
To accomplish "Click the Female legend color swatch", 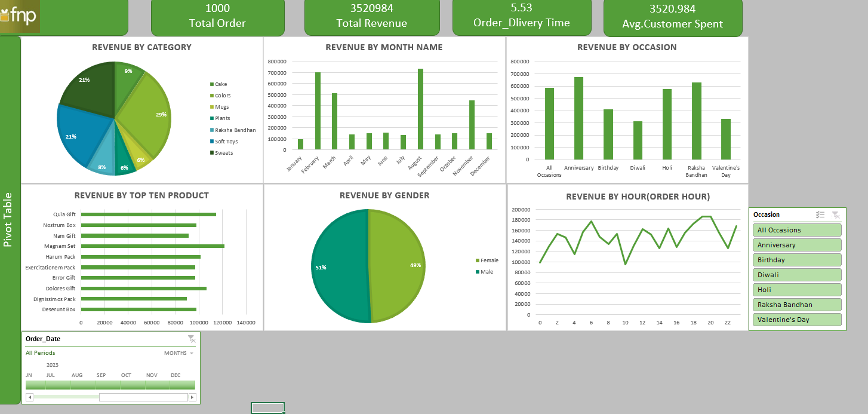I will pos(477,260).
